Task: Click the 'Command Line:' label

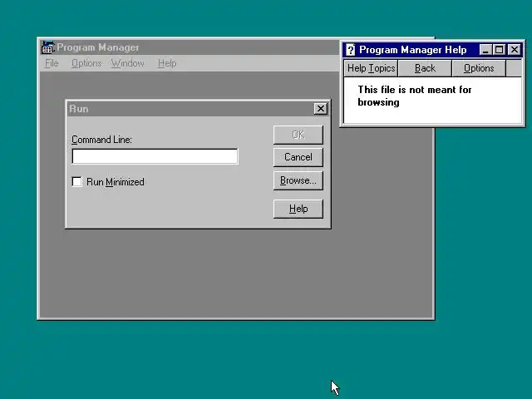Action: pos(101,140)
